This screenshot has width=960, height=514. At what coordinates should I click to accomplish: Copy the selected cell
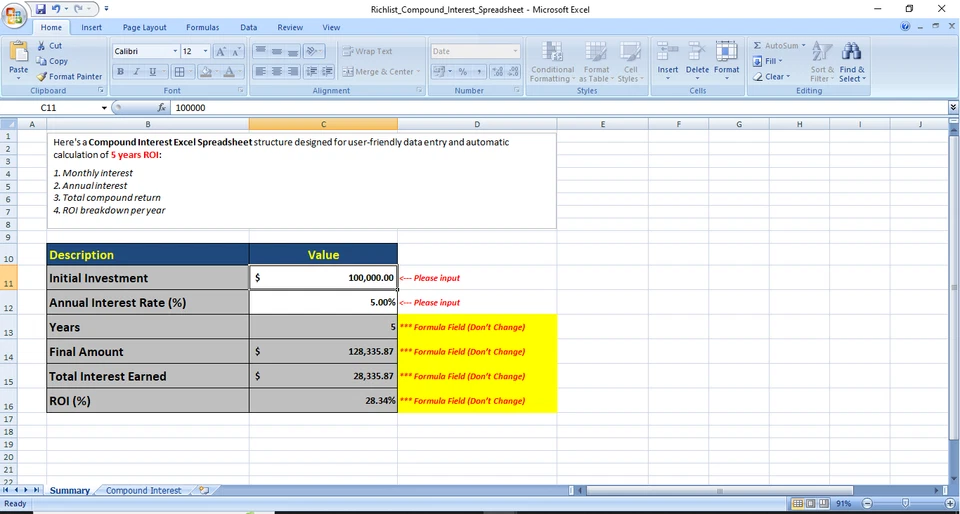52,61
